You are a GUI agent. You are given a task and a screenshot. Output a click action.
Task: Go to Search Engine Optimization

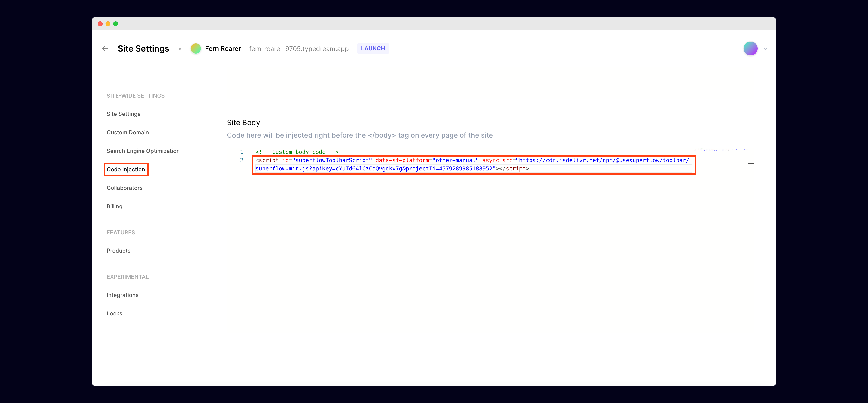pyautogui.click(x=143, y=151)
